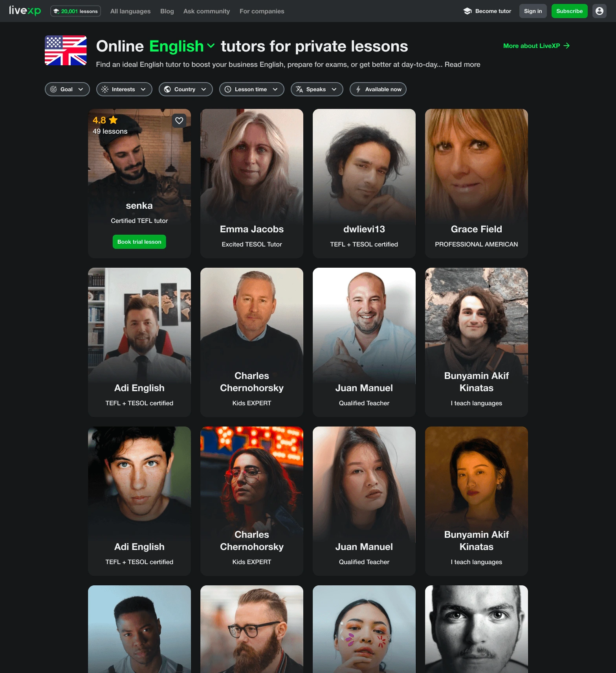Click the arrow next to More about LiveXP
This screenshot has width=616, height=673.
point(566,46)
